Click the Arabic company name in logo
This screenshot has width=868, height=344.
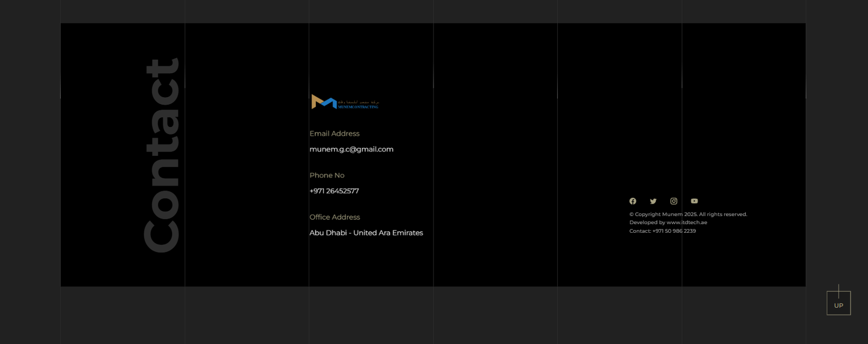pyautogui.click(x=359, y=101)
